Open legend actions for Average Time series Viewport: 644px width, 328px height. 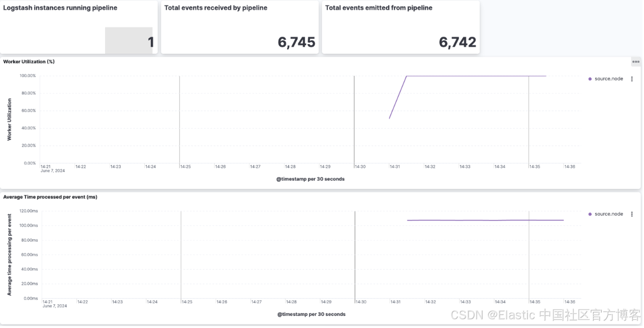tap(632, 214)
